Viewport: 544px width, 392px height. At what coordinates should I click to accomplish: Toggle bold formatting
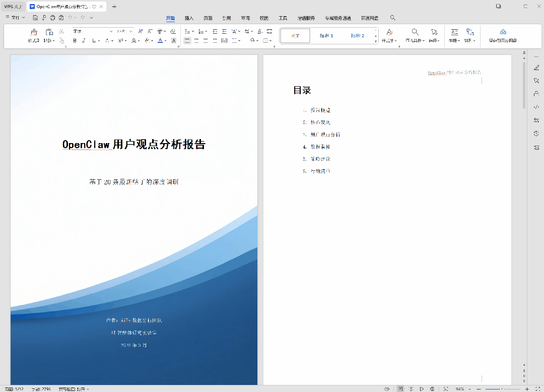tap(75, 41)
